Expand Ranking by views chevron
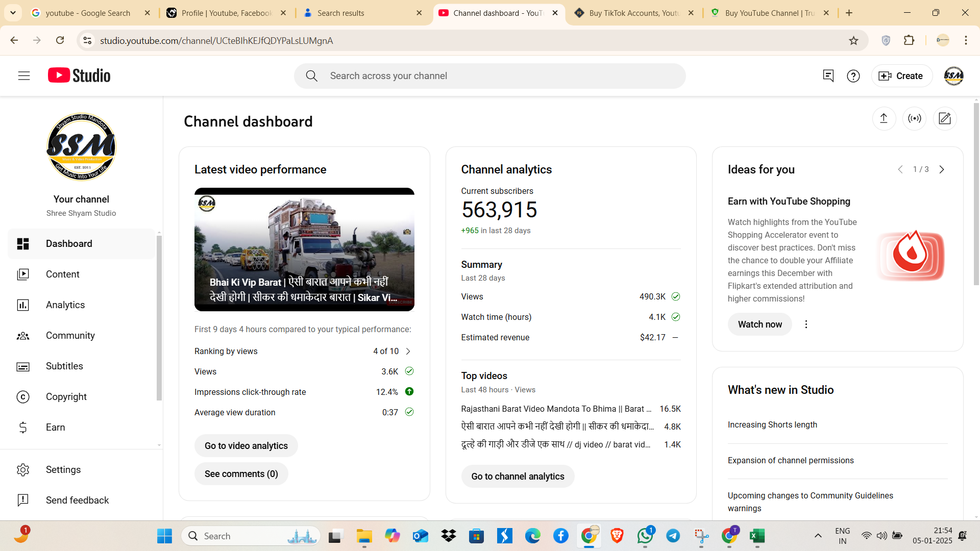Screen dimensions: 980x551 (x=408, y=352)
